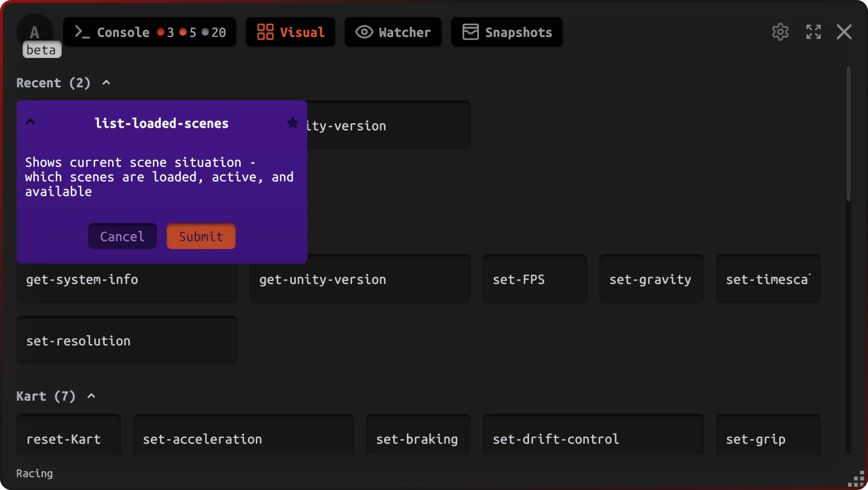Collapse the Kart (7) section
Viewport: 868px width, 490px height.
tap(91, 396)
